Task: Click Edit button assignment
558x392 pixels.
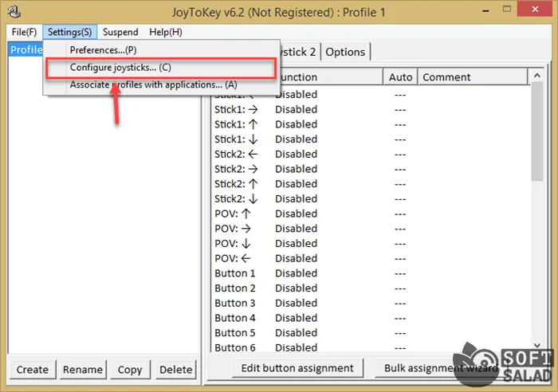Action: click(297, 368)
